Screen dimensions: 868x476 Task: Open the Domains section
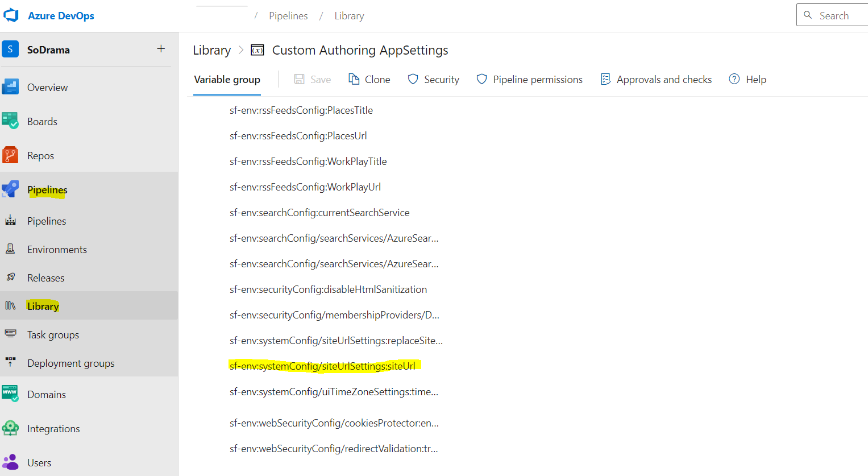coord(47,395)
